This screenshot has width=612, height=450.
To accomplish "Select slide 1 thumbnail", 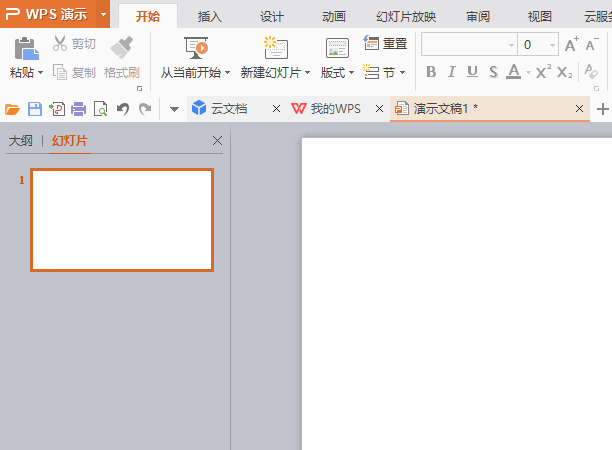I will tap(122, 220).
